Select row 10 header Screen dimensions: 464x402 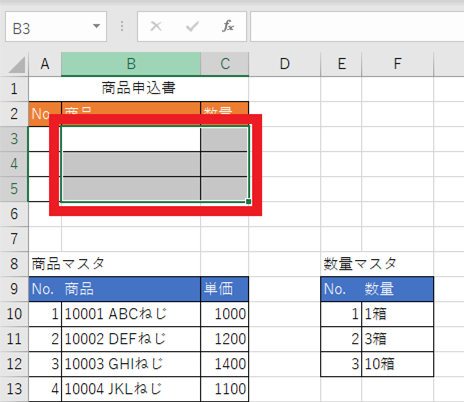pyautogui.click(x=14, y=314)
